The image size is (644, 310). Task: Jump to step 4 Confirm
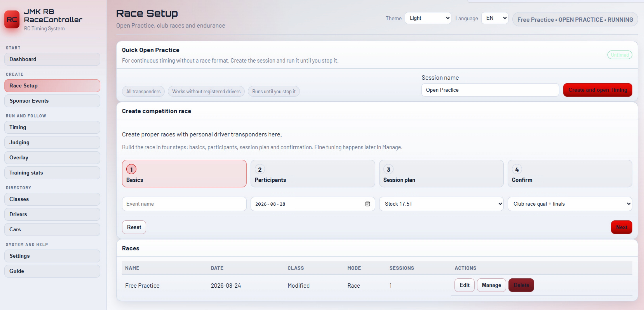[x=570, y=174]
